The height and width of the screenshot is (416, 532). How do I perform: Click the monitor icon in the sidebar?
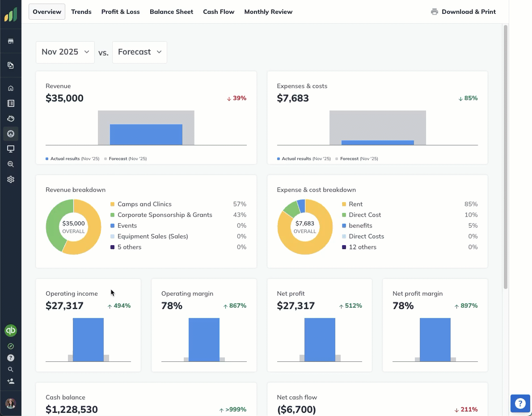(x=11, y=149)
